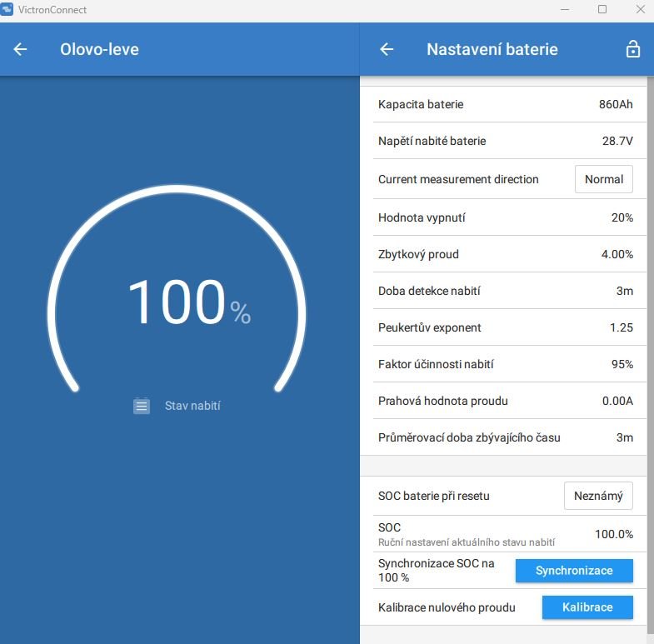The image size is (654, 644).
Task: Go back from the Olovo-leve screen
Action: 21,49
